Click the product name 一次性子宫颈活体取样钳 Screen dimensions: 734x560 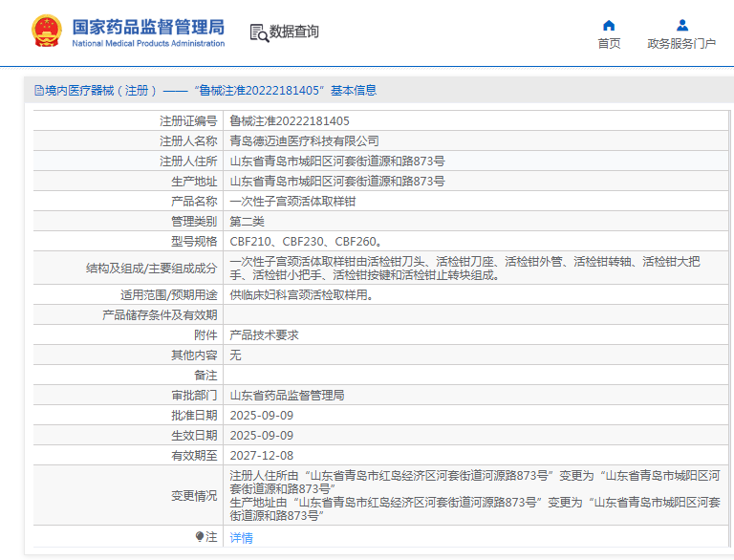(x=292, y=202)
